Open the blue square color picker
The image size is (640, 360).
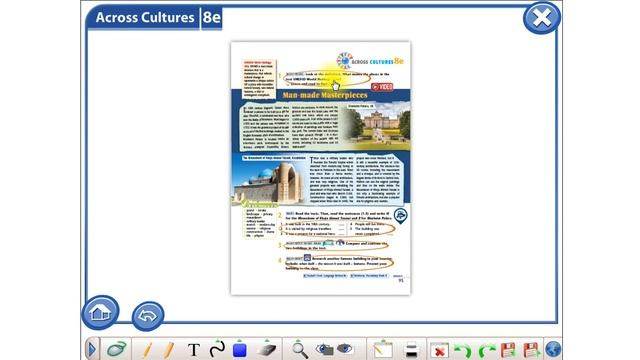pos(240,349)
